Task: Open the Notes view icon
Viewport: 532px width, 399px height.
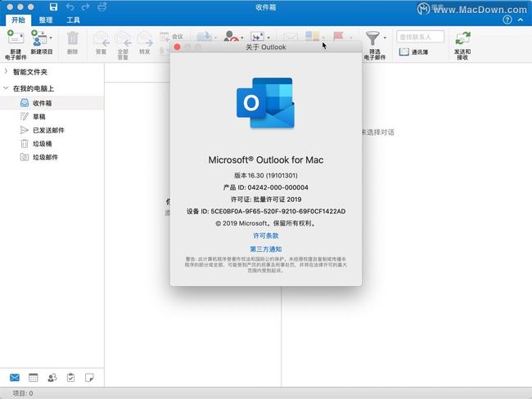Action: coord(89,377)
